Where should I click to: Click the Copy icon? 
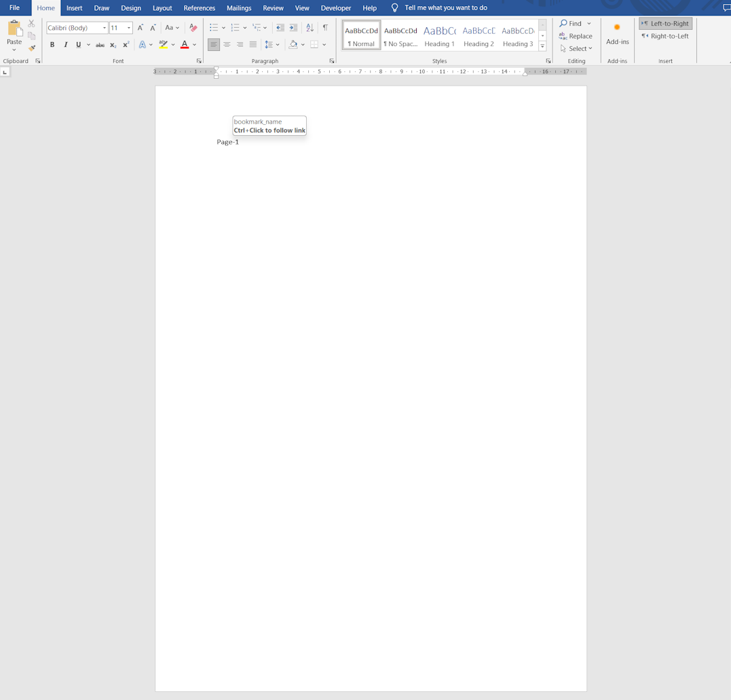[x=31, y=36]
